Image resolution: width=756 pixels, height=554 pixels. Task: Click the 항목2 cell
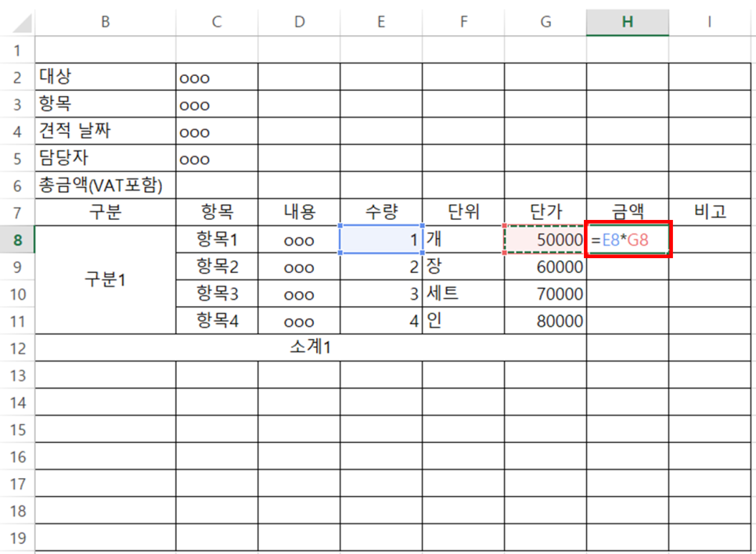[x=217, y=266]
